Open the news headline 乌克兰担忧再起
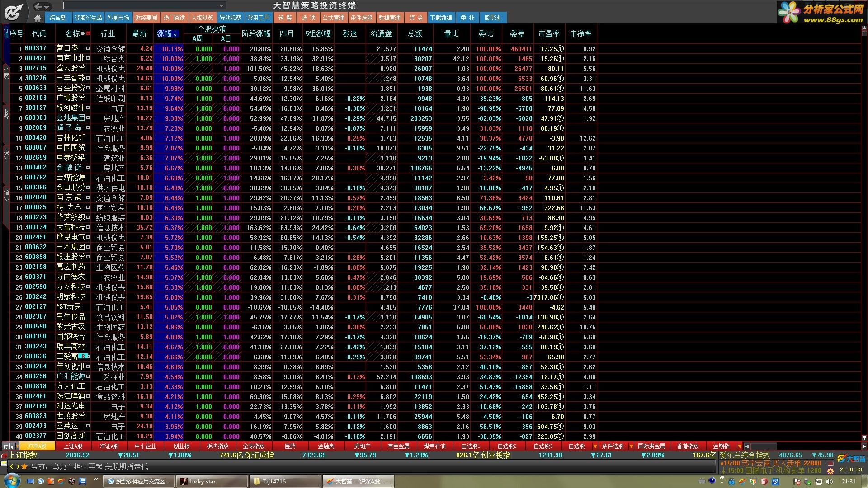Viewport: 868px width, 488px height. click(78, 466)
